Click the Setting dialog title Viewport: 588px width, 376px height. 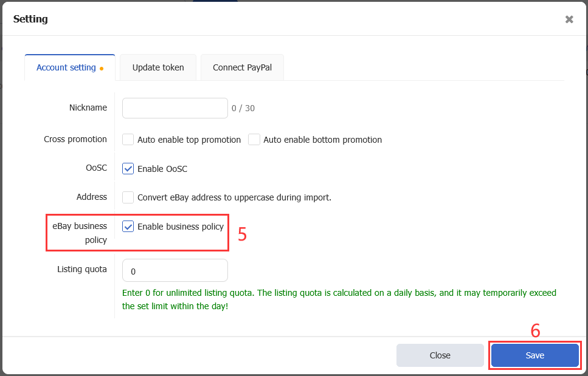click(x=30, y=19)
